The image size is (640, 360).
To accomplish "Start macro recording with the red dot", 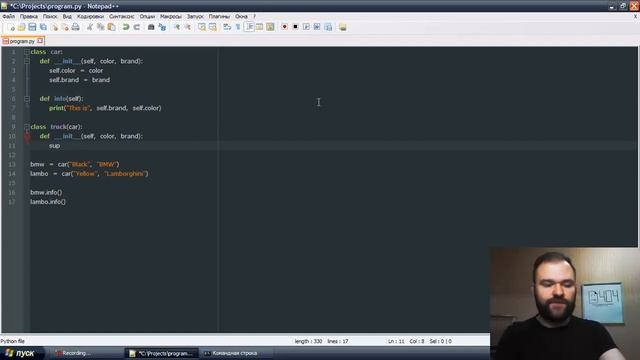I will 284,27.
